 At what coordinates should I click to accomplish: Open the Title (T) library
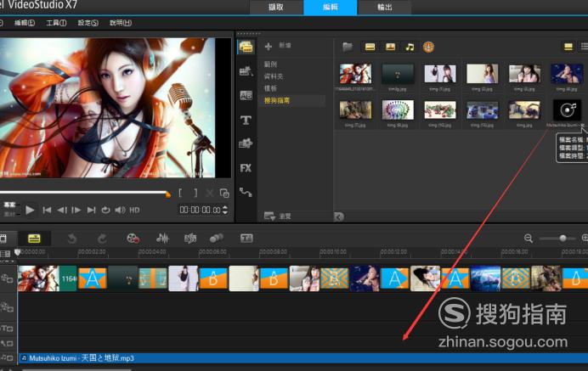[x=246, y=120]
